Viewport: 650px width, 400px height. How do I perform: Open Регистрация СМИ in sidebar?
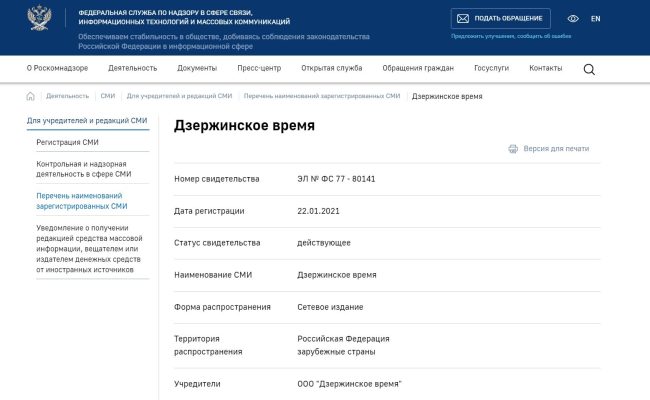pyautogui.click(x=67, y=142)
